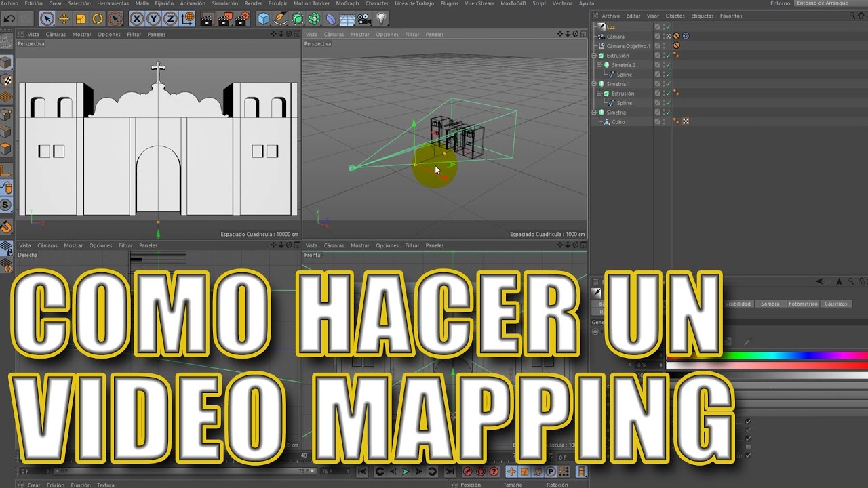Toggle Cámara active camera indicator
The width and height of the screenshot is (868, 488).
tap(668, 37)
